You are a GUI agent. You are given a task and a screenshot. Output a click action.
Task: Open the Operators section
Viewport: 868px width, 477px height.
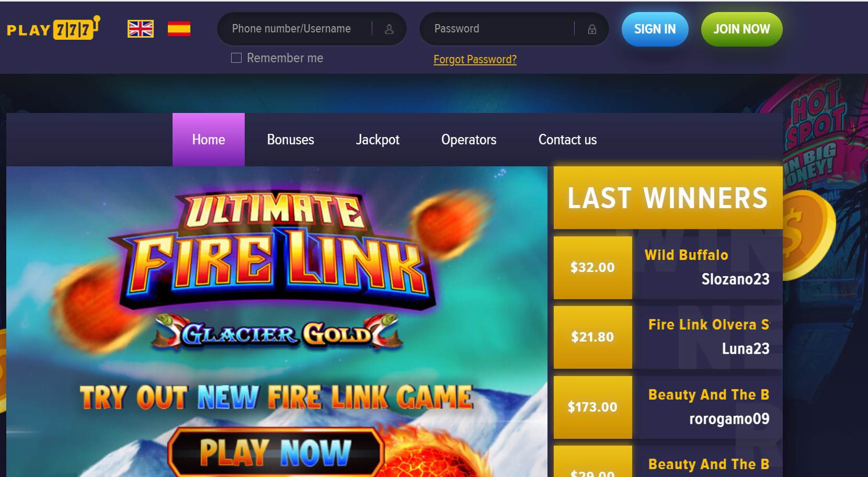tap(469, 140)
